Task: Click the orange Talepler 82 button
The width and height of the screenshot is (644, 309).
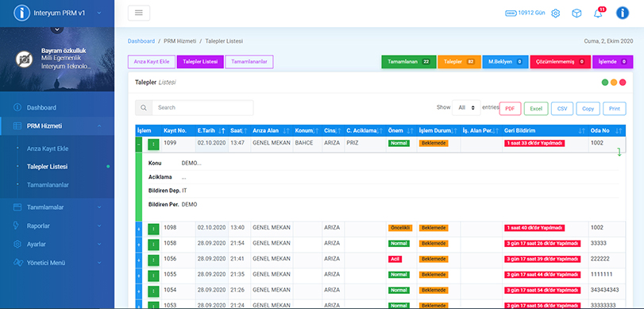Action: click(x=459, y=62)
